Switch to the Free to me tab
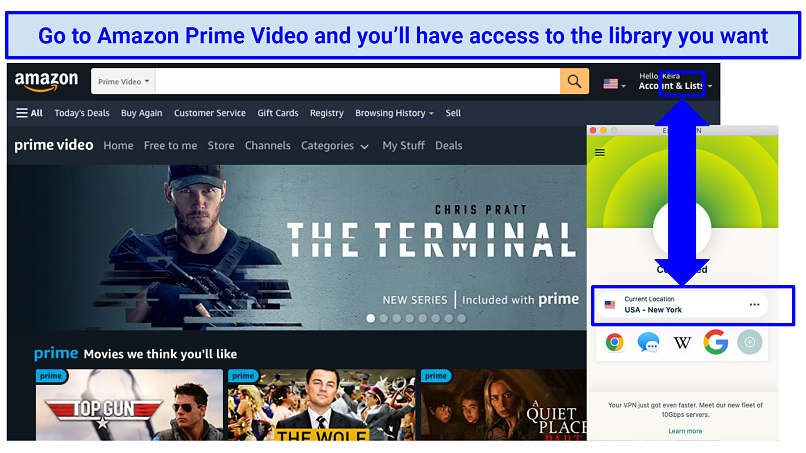The image size is (806, 453). pos(170,146)
